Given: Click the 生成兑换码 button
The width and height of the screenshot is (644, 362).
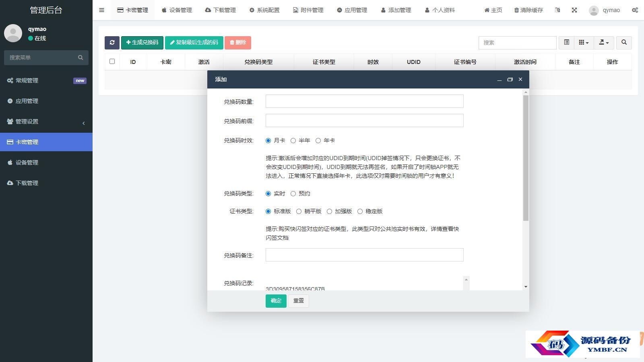Looking at the screenshot, I should point(142,43).
